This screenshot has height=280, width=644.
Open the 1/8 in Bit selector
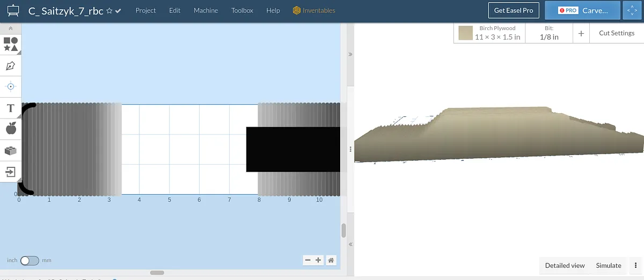[x=548, y=33]
